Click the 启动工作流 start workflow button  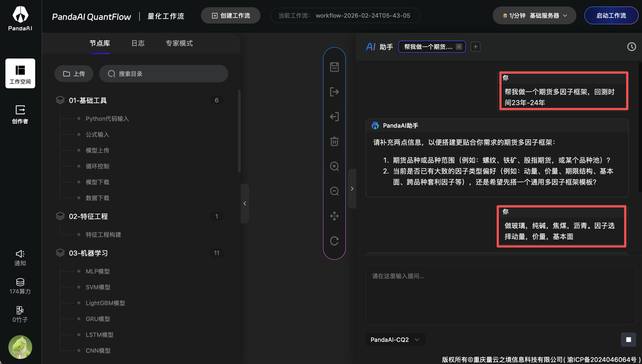point(611,15)
